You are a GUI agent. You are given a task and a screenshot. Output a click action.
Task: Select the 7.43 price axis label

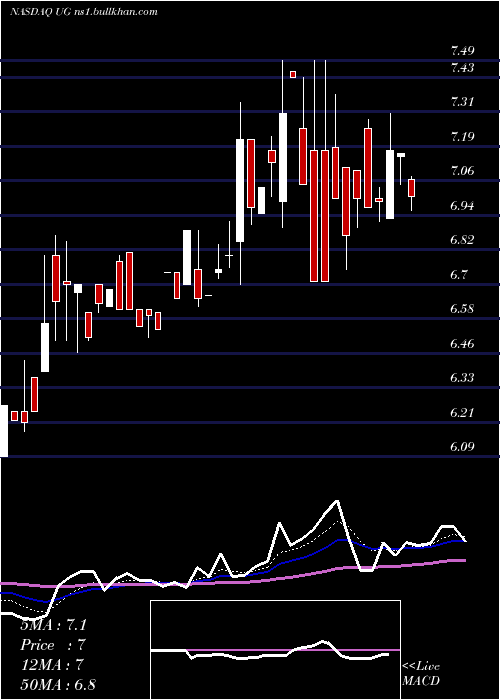[x=462, y=68]
